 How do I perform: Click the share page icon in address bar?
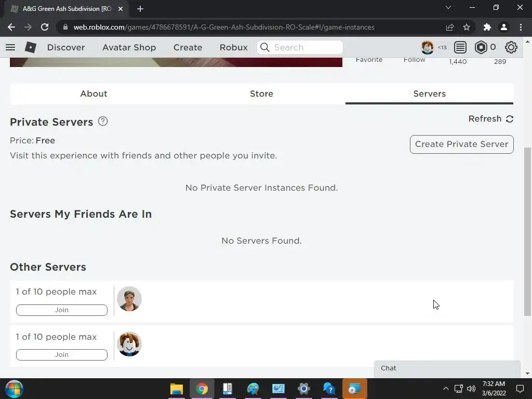point(450,27)
